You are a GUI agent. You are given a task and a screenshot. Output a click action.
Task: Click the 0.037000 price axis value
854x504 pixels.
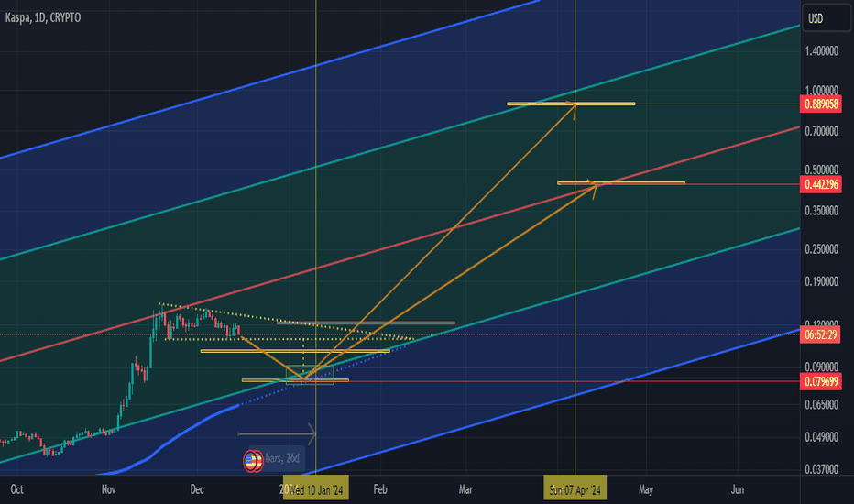(821, 469)
